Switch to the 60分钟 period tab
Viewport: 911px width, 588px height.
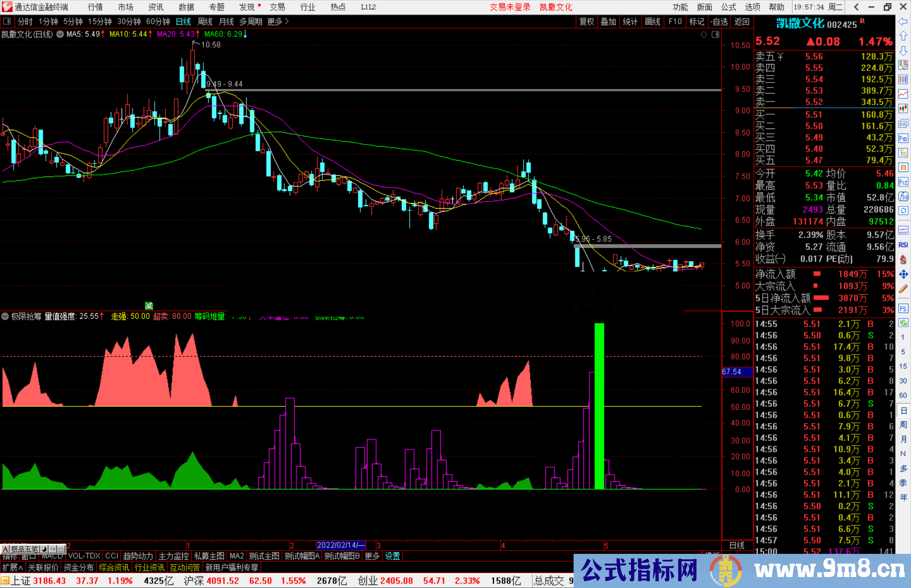coord(158,21)
